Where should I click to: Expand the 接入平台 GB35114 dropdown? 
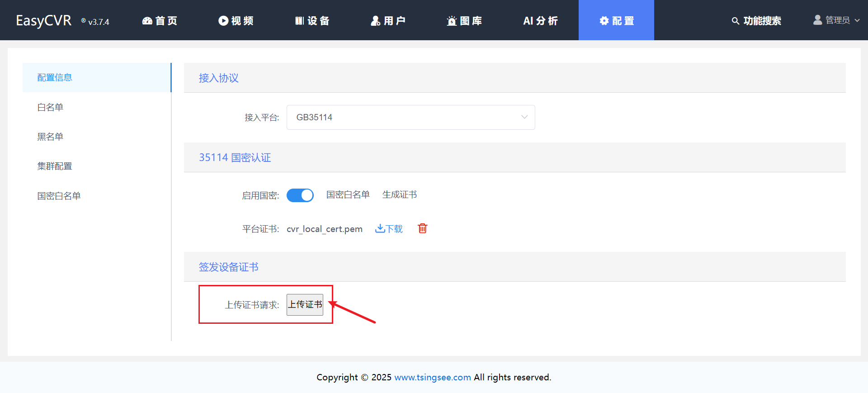coord(410,118)
